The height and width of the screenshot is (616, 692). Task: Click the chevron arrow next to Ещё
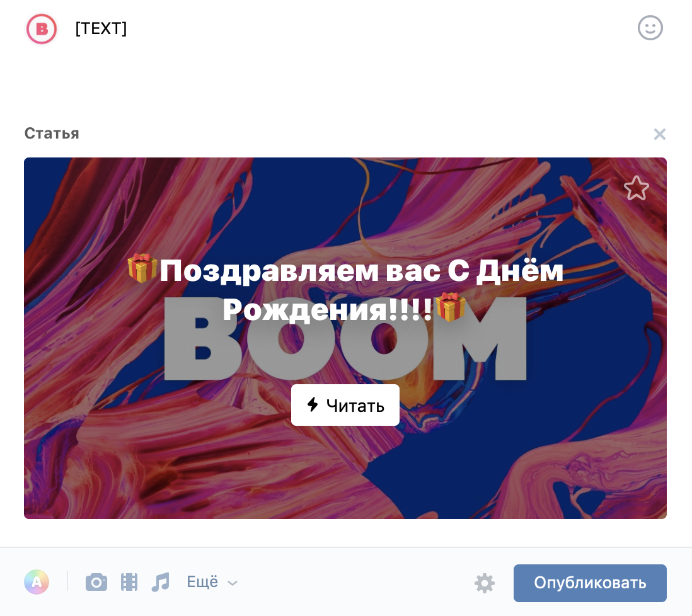coord(233,583)
